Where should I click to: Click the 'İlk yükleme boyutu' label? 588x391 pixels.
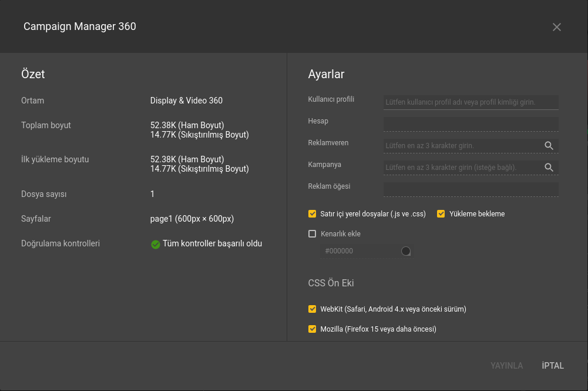point(55,159)
